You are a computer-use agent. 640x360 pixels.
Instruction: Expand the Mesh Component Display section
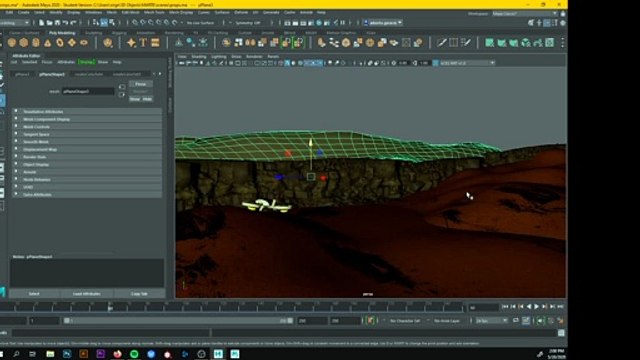click(87, 119)
